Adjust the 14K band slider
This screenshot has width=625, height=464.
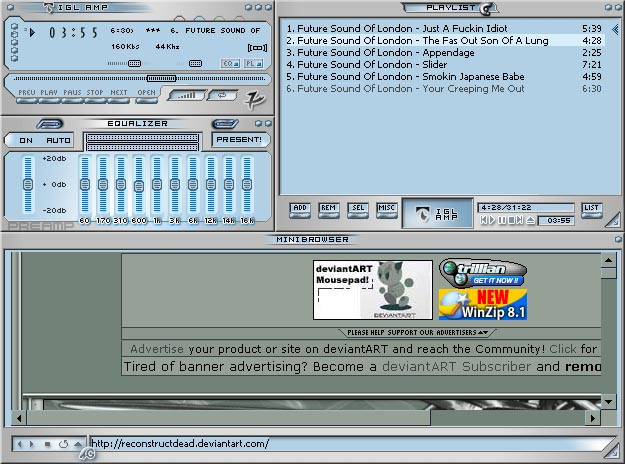(229, 185)
